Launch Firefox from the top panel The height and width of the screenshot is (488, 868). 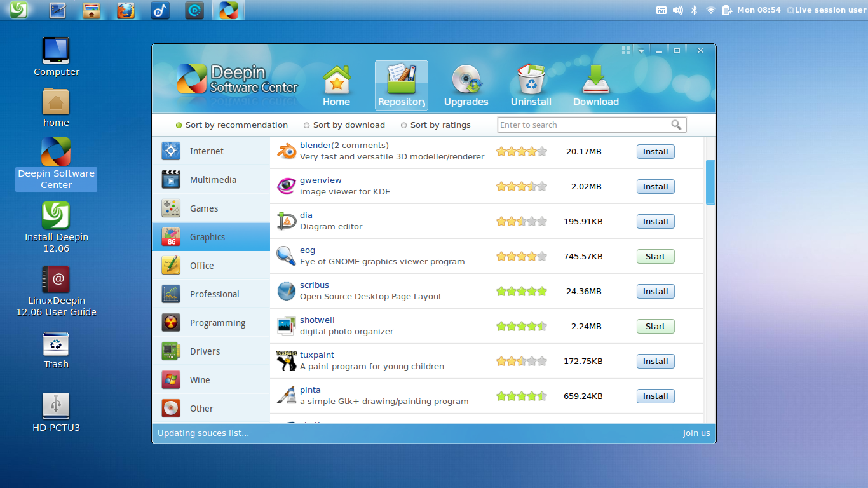(x=126, y=10)
